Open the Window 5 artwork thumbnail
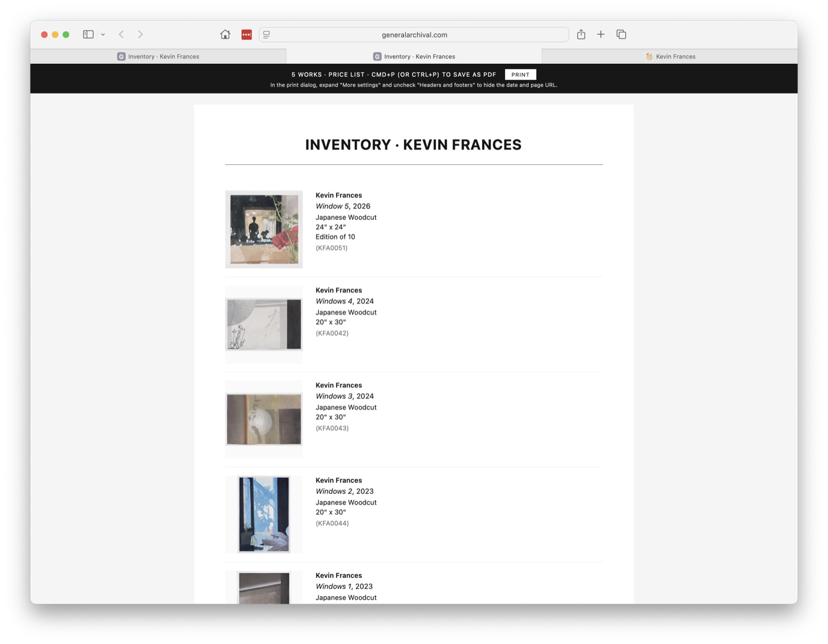 point(264,229)
